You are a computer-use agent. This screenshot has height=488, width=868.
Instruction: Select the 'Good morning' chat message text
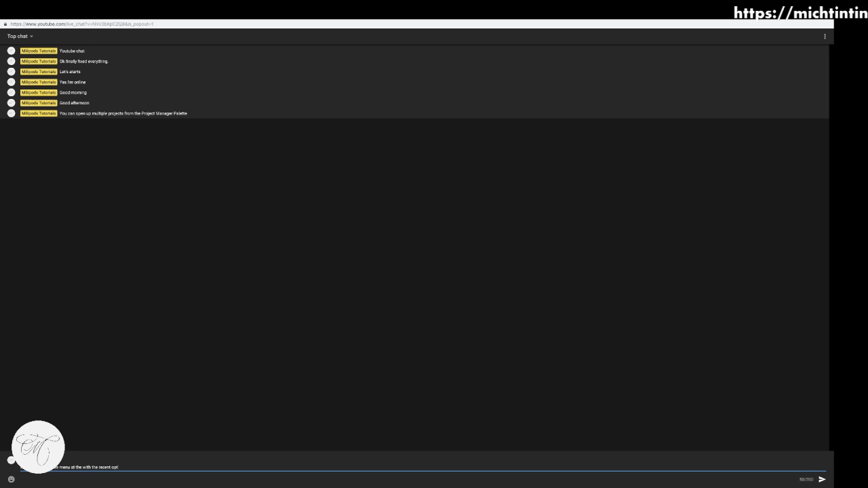[x=73, y=92]
